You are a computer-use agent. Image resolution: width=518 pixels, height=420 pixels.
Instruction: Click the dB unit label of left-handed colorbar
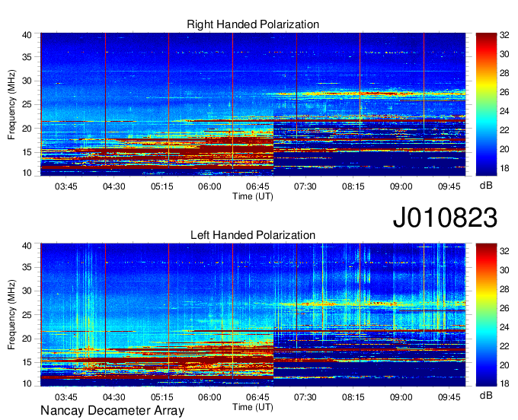[486, 395]
